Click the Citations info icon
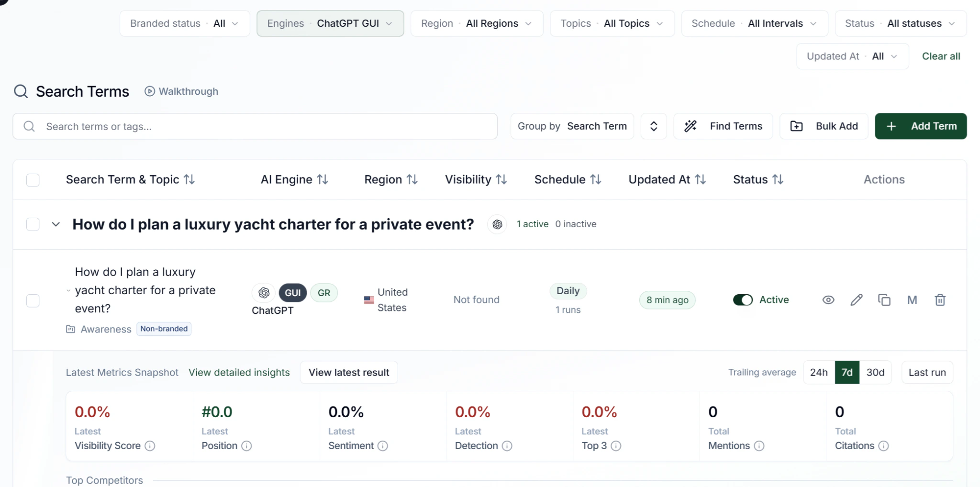This screenshot has height=487, width=980. click(x=883, y=446)
